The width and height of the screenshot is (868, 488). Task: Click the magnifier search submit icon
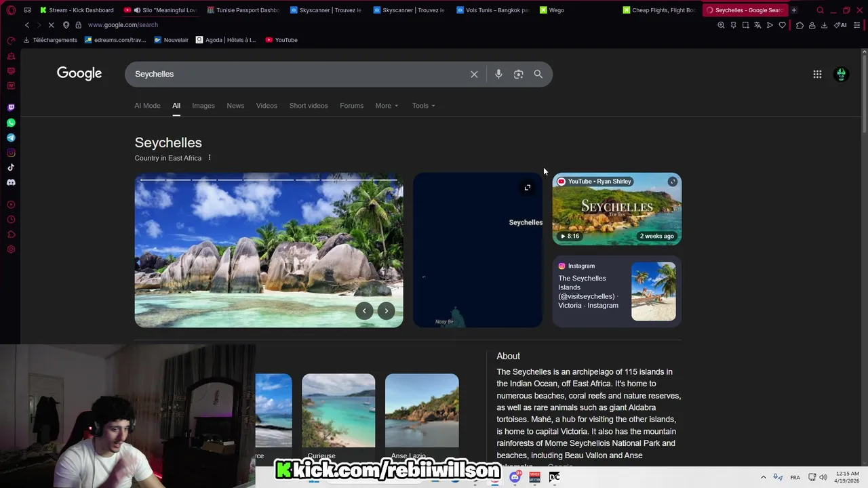pos(538,75)
